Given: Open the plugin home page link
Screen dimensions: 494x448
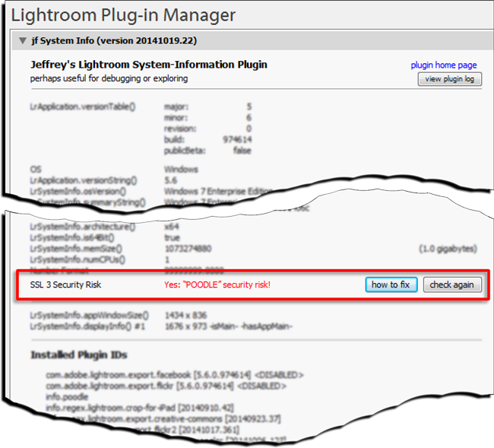Looking at the screenshot, I should (x=444, y=65).
